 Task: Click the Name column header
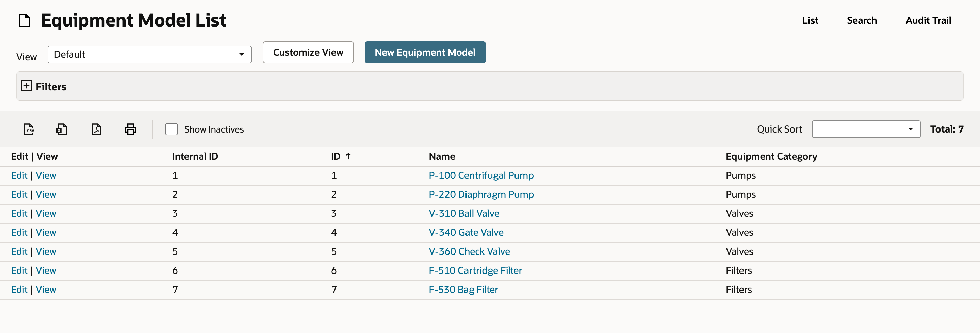(x=442, y=156)
